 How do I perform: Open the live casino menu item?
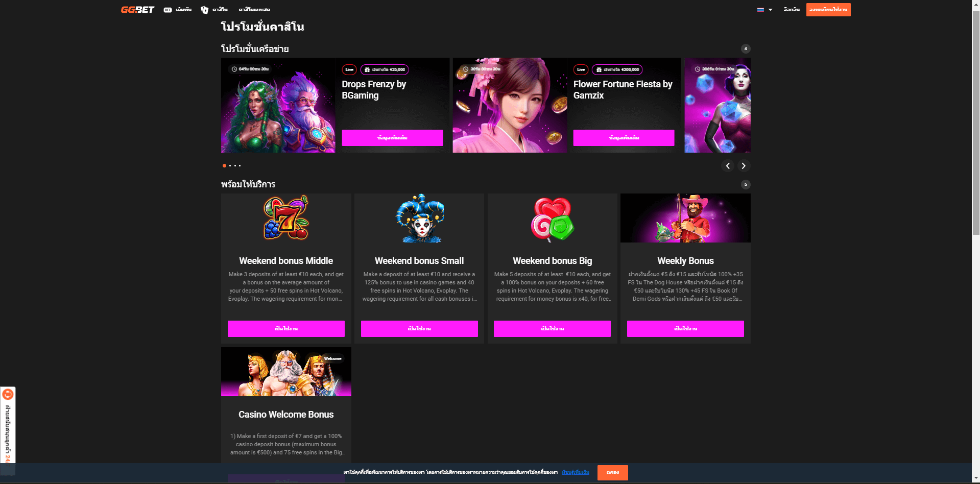pyautogui.click(x=254, y=10)
